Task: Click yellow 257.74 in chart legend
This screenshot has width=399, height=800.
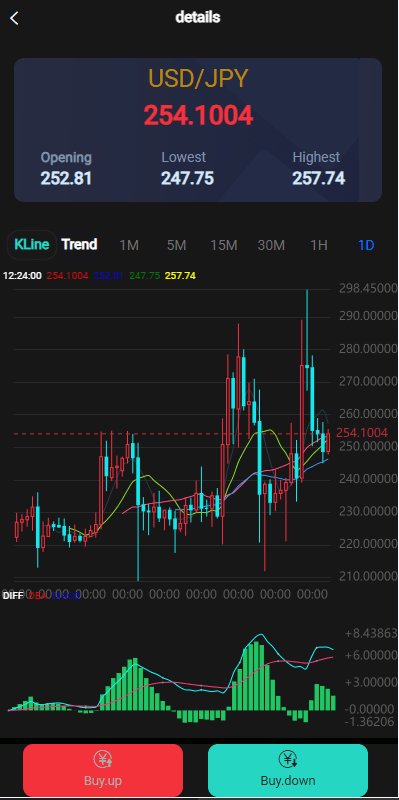Action: click(180, 276)
